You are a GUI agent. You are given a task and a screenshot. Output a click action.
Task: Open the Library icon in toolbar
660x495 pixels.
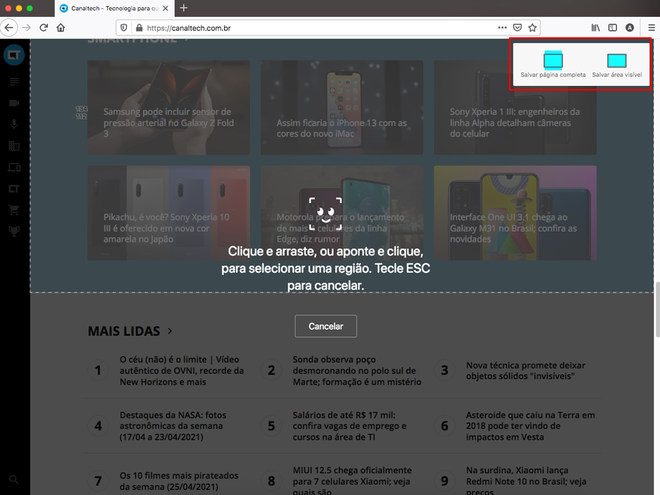click(x=596, y=28)
